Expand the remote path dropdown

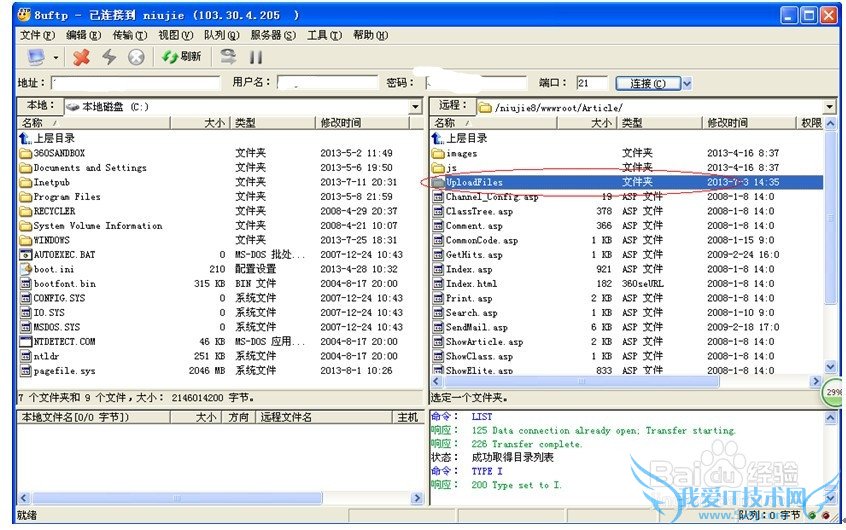coord(829,107)
